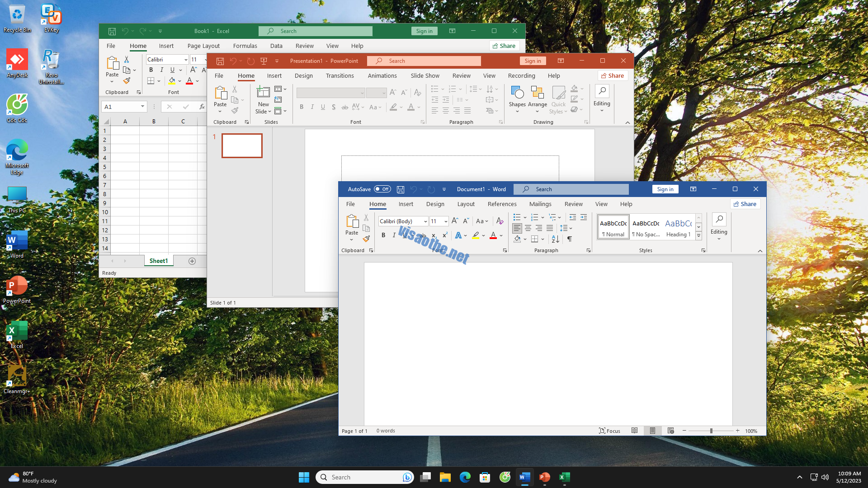Open Word font size dropdown
Image resolution: width=868 pixels, height=488 pixels.
(446, 221)
